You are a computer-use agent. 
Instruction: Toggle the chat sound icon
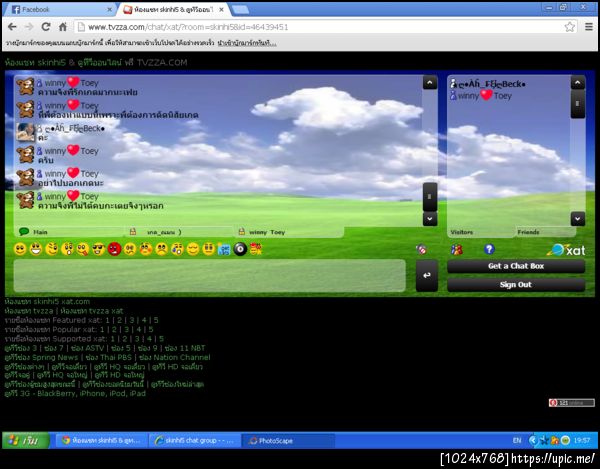click(x=421, y=249)
